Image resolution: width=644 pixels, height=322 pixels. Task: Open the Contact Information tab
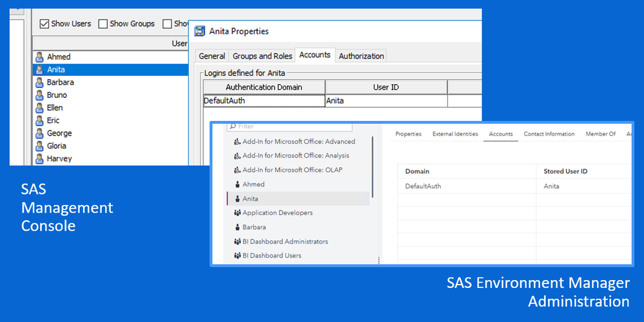(549, 134)
